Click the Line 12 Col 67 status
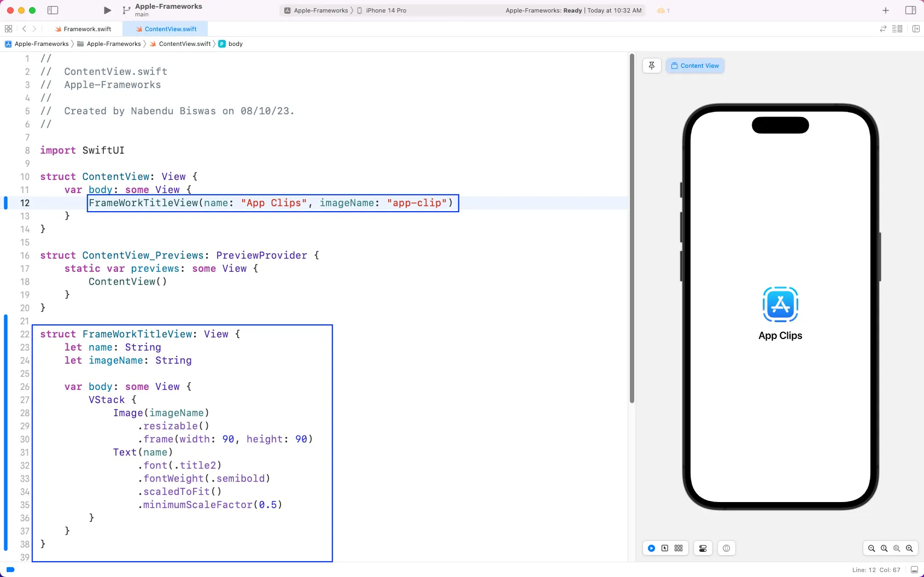Image resolution: width=924 pixels, height=577 pixels. coord(876,569)
